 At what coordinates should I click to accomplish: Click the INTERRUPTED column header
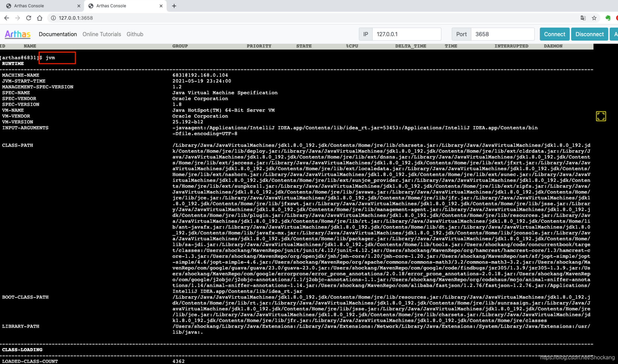[511, 46]
